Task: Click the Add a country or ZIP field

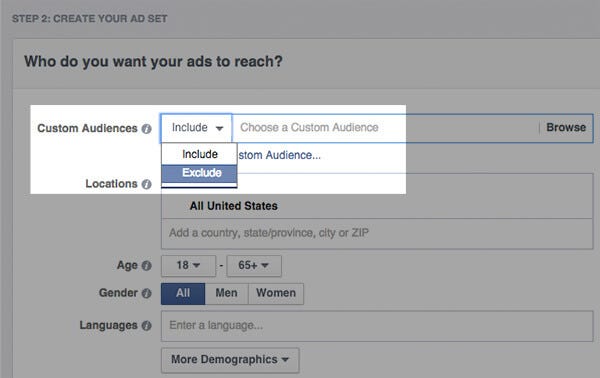Action: click(377, 233)
